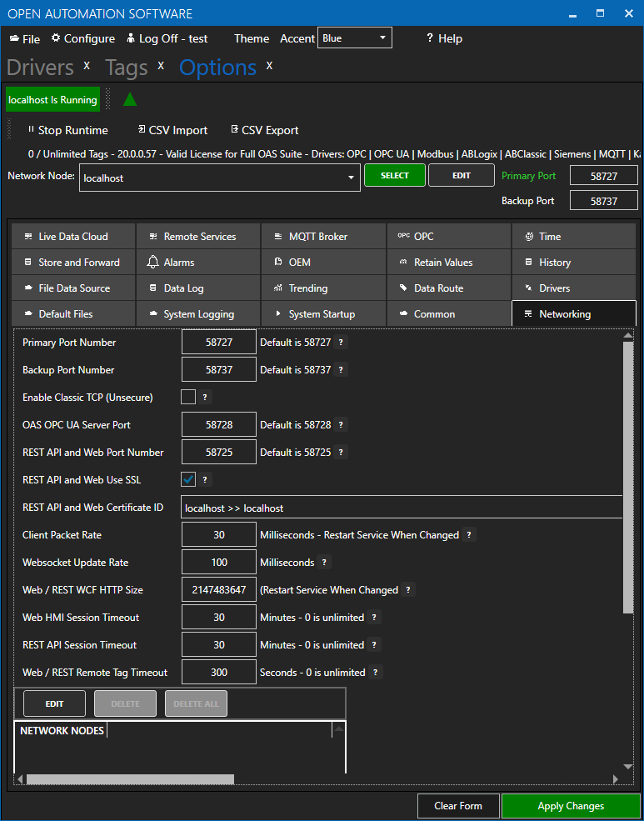Open the File menu

click(25, 39)
